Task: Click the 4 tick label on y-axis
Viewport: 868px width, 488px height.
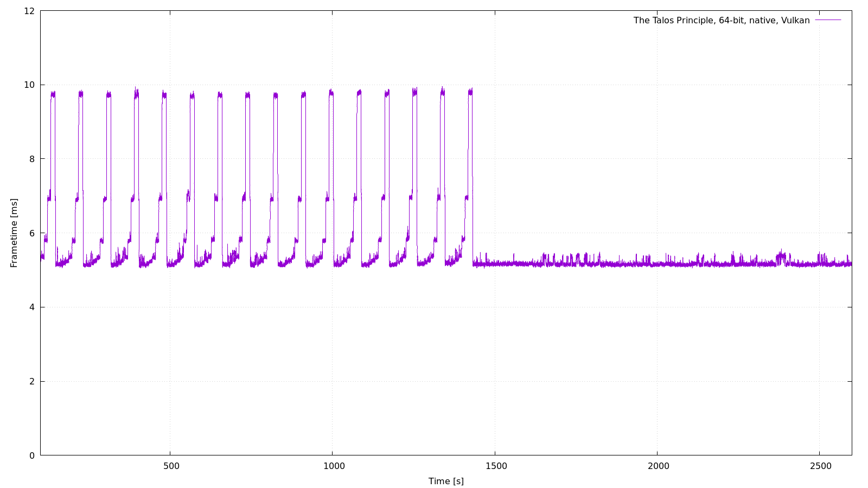Action: 32,307
